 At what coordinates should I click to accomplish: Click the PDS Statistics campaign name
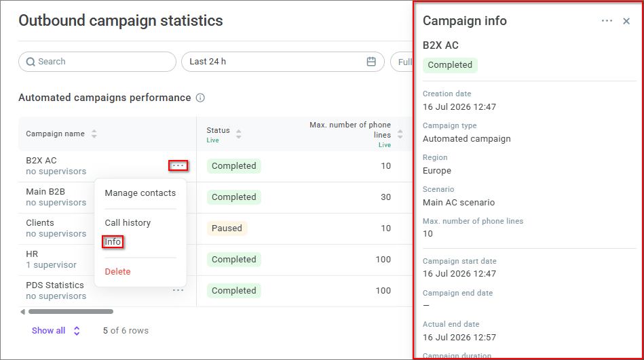click(54, 285)
